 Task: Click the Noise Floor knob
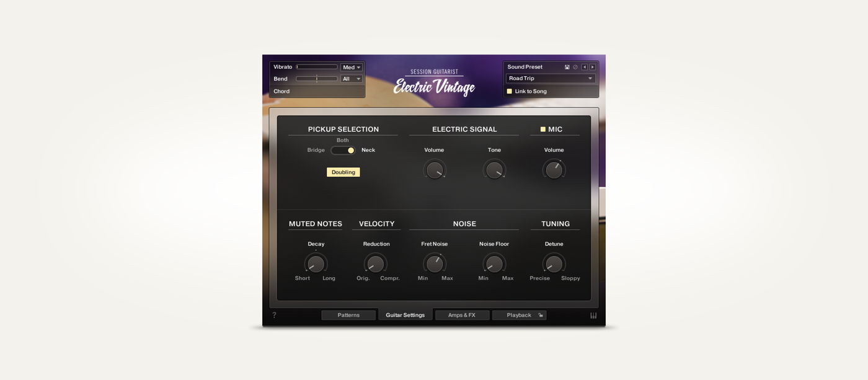[x=494, y=264]
